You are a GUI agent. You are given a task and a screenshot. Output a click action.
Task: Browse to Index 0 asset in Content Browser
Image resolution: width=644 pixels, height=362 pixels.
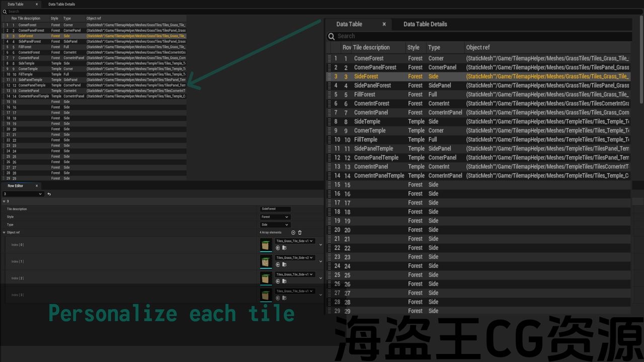tap(284, 248)
